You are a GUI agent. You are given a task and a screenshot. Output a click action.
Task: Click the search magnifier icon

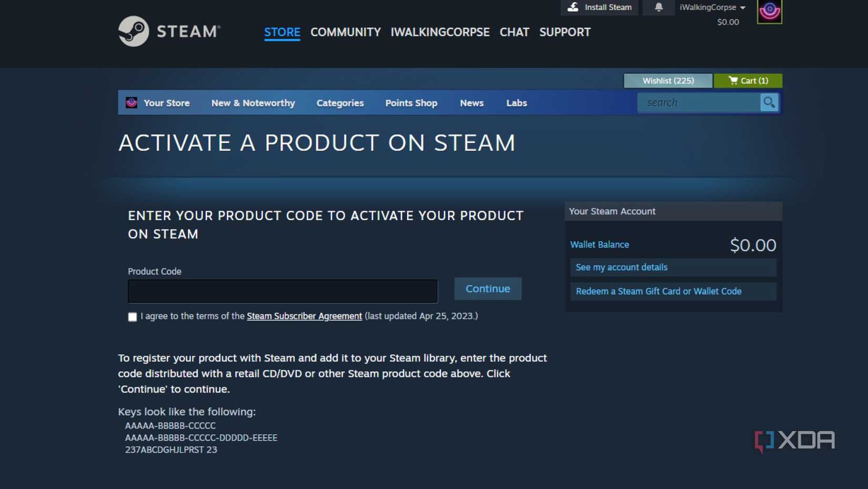769,103
